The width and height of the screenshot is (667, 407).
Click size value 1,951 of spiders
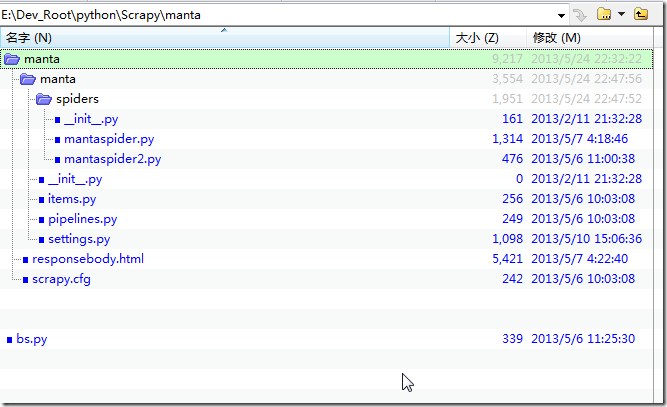507,99
